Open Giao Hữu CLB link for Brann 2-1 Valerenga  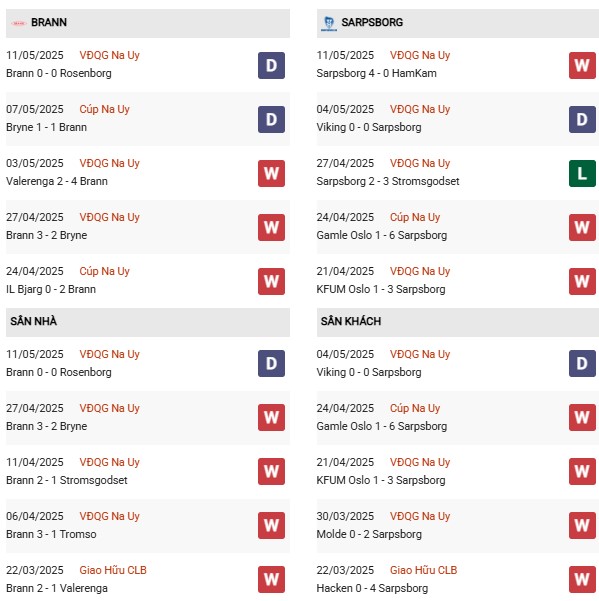(x=113, y=570)
